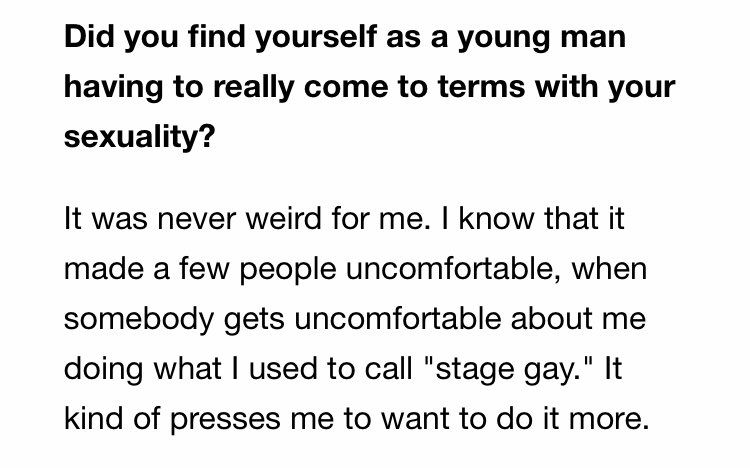The height and width of the screenshot is (468, 750).
Task: Click the bold word "really"
Action: [253, 89]
